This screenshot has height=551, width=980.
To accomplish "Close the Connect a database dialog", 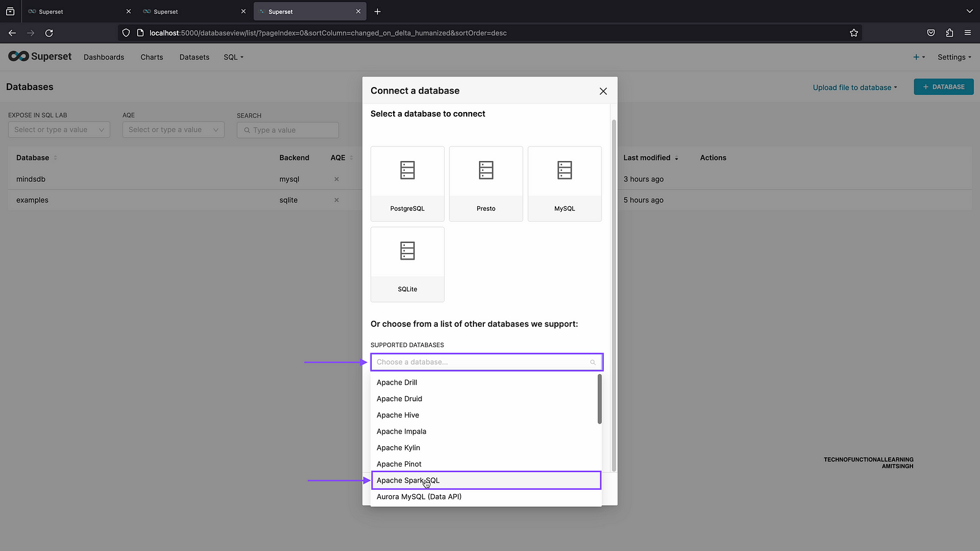I will (603, 91).
